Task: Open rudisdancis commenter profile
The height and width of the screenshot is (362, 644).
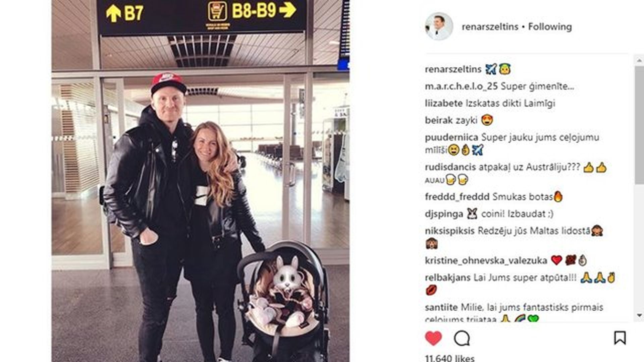Action: (x=450, y=167)
